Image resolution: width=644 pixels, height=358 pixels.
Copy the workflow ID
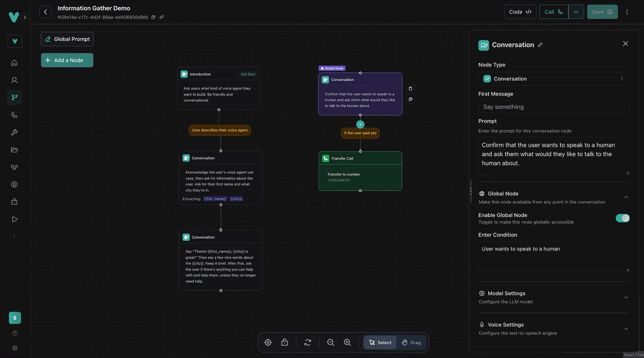[x=153, y=17]
